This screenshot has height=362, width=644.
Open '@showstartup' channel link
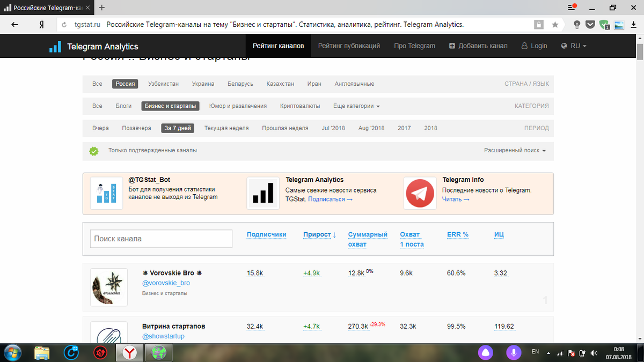pos(163,336)
